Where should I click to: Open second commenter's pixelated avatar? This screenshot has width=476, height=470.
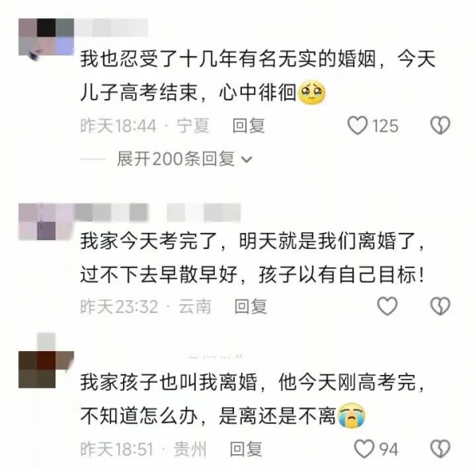(46, 222)
